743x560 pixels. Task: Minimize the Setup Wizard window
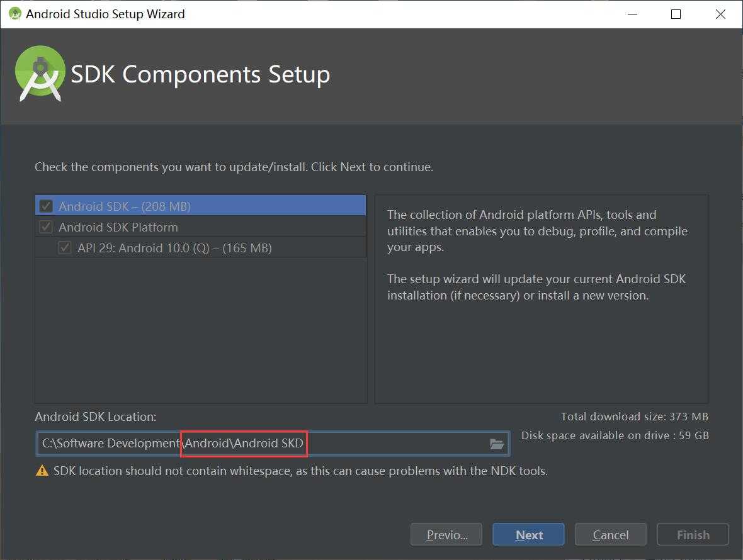tap(632, 14)
